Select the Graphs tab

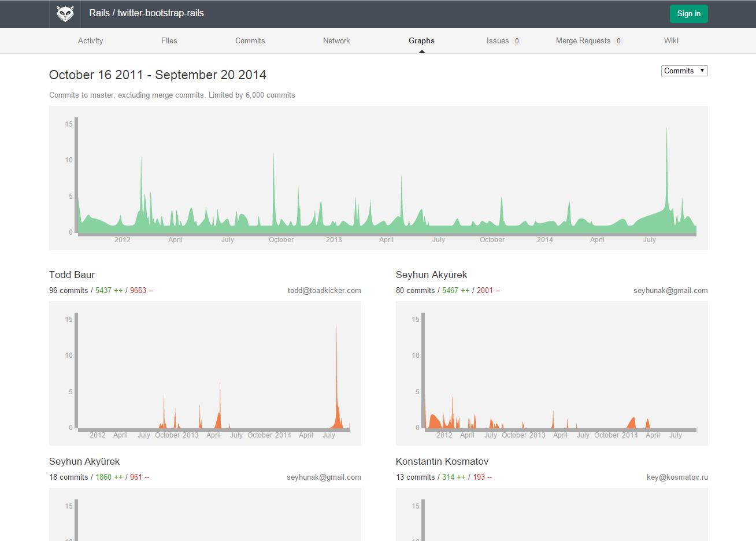pyautogui.click(x=421, y=40)
